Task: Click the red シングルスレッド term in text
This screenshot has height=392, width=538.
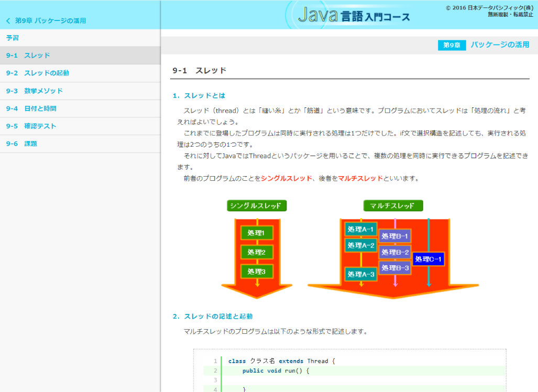Action: tap(286, 178)
